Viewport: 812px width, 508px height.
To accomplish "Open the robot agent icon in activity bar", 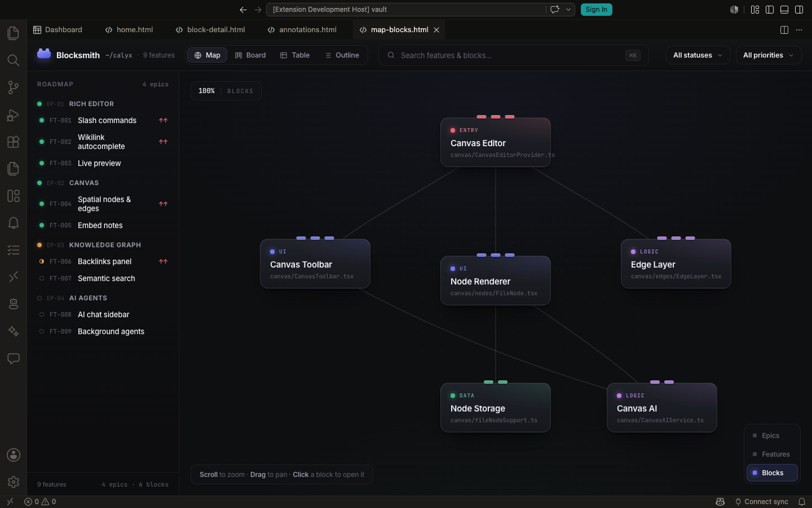I will click(14, 304).
